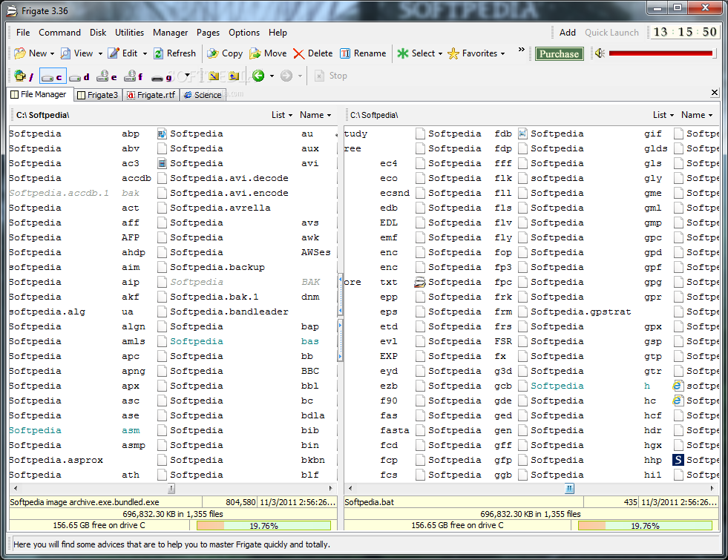
Task: Expand the Edit dropdown arrow
Action: click(x=145, y=54)
